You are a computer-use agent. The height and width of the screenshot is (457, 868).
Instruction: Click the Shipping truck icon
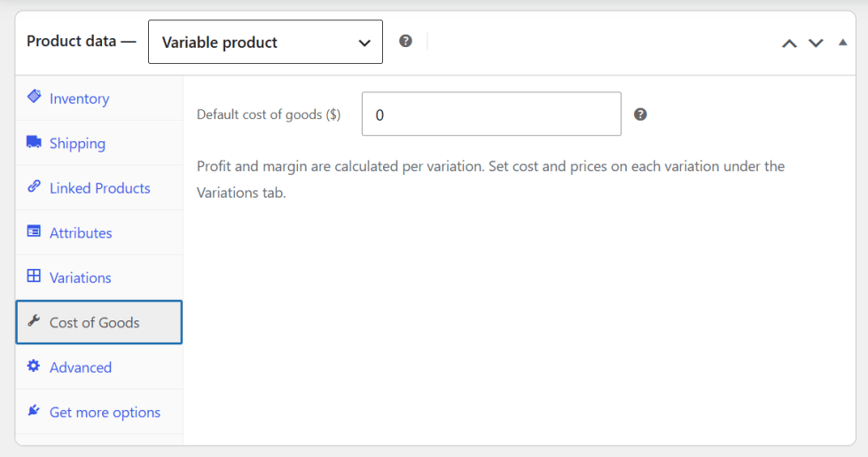click(34, 142)
